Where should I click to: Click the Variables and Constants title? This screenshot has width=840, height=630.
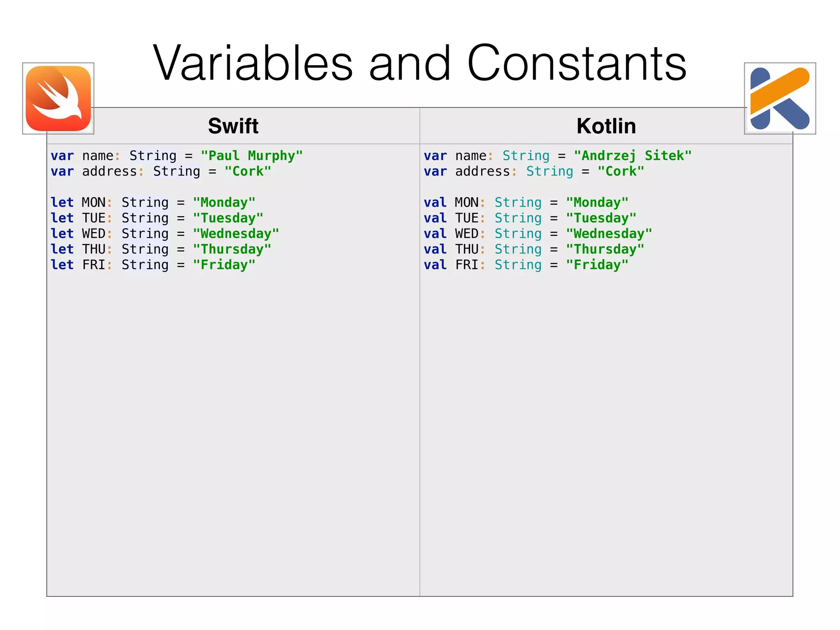click(x=420, y=63)
